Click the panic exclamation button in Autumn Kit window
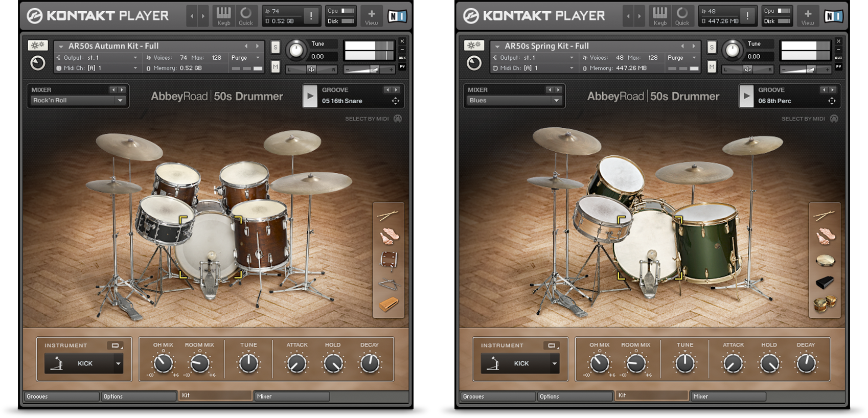This screenshot has width=868, height=418. (x=311, y=16)
